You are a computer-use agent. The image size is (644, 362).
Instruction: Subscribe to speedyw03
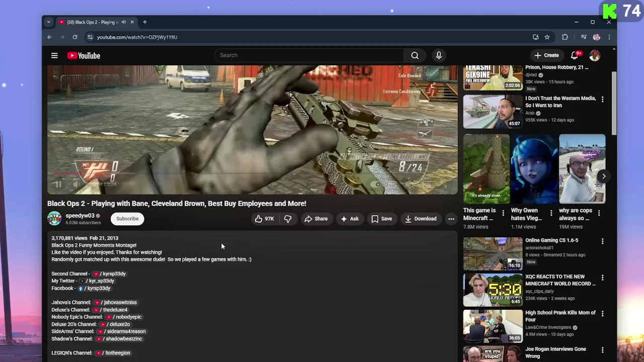click(x=127, y=219)
